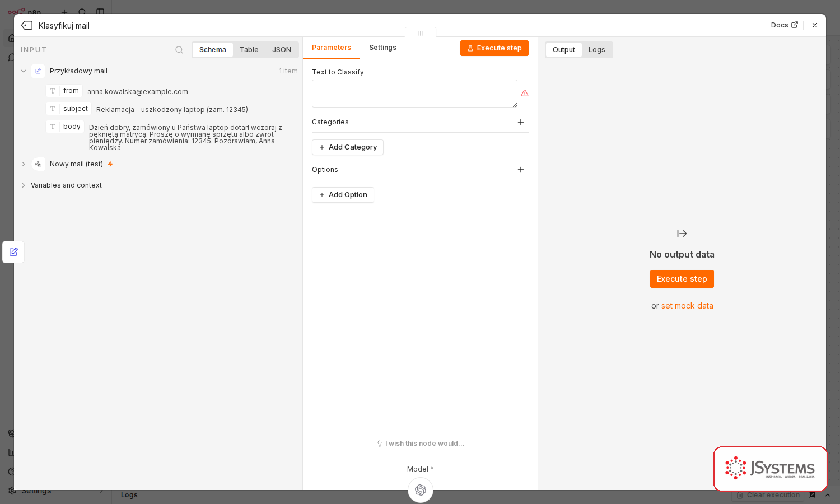Viewport: 840px width, 504px height.
Task: Switch to the Logs tab
Action: [x=597, y=50]
